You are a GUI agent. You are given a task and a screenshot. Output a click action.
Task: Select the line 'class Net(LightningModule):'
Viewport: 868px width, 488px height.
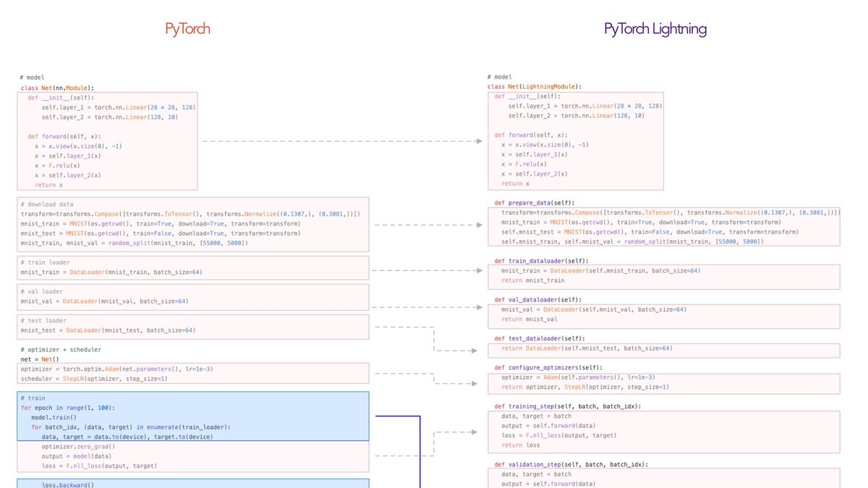(x=535, y=86)
